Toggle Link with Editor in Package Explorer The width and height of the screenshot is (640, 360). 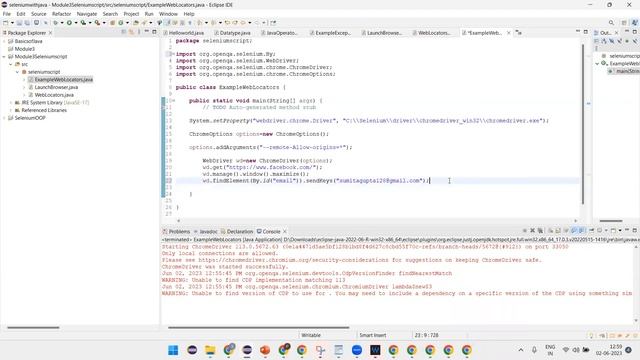point(131,32)
